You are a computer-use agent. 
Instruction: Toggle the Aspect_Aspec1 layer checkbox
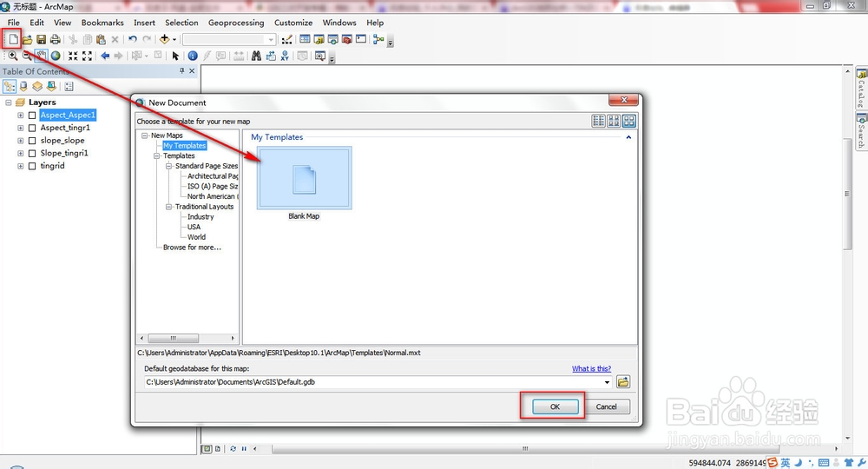[32, 116]
